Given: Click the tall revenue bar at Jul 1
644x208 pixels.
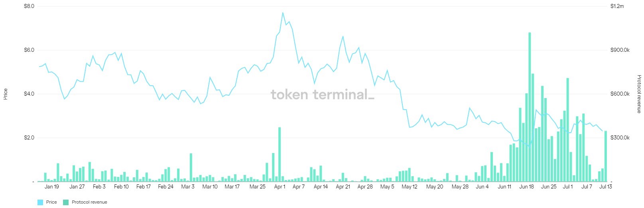Looking at the screenshot, I should coord(567,130).
